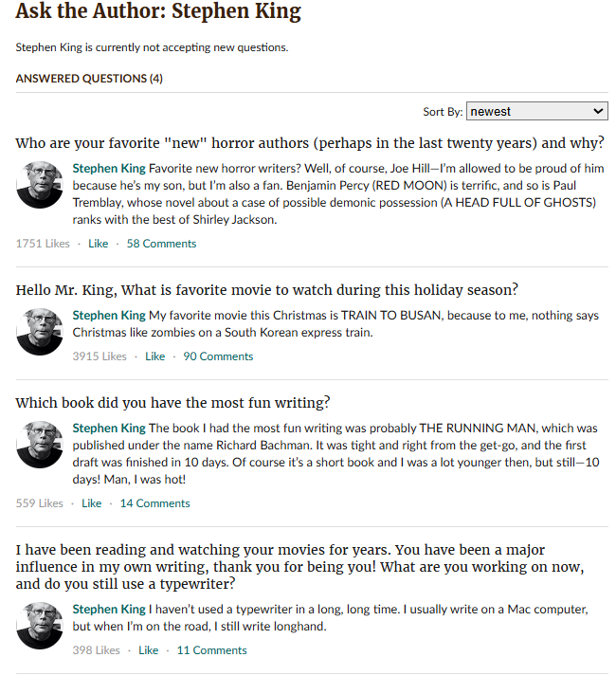The width and height of the screenshot is (616, 694).
Task: Open 'Which book did you have the most fun writing?'
Action: pyautogui.click(x=173, y=403)
